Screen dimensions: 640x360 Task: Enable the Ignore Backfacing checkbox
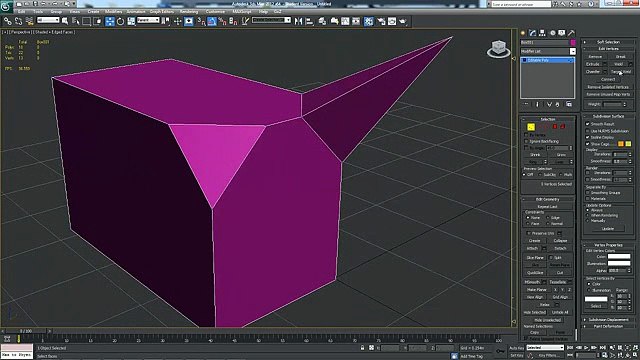pos(527,141)
